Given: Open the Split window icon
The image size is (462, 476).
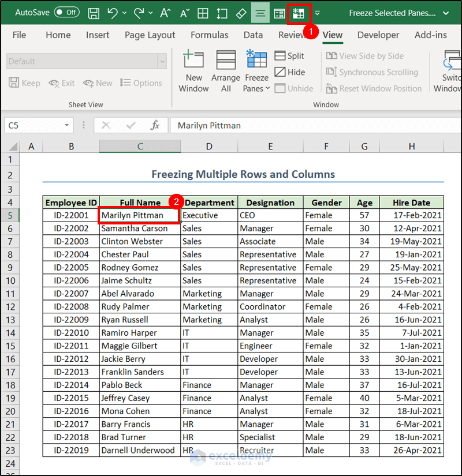Looking at the screenshot, I should 290,55.
